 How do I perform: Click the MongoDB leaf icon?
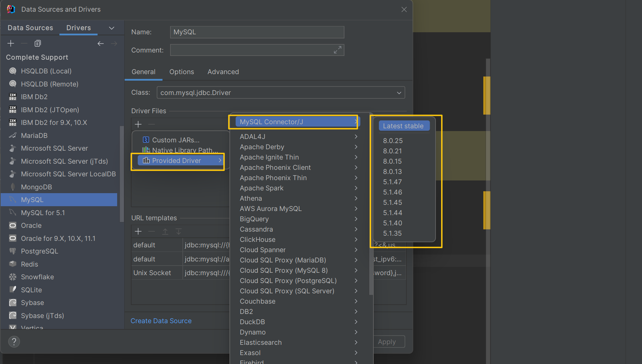(13, 187)
